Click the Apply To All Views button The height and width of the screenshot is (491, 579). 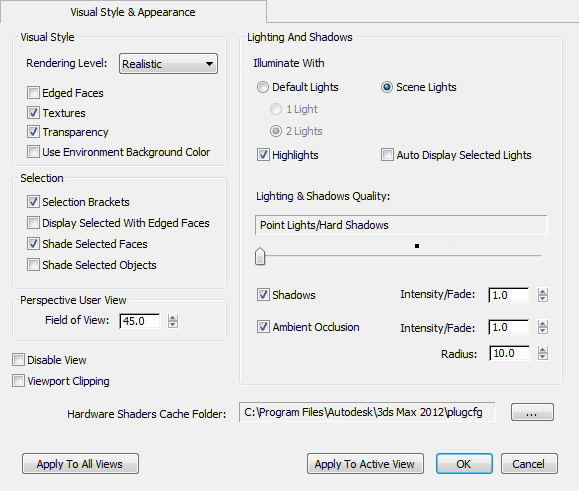tap(80, 464)
